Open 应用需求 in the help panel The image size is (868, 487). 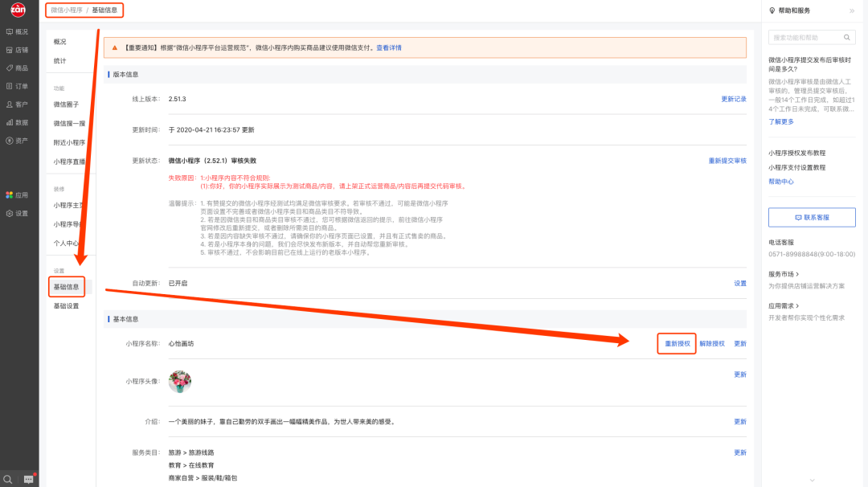(784, 306)
